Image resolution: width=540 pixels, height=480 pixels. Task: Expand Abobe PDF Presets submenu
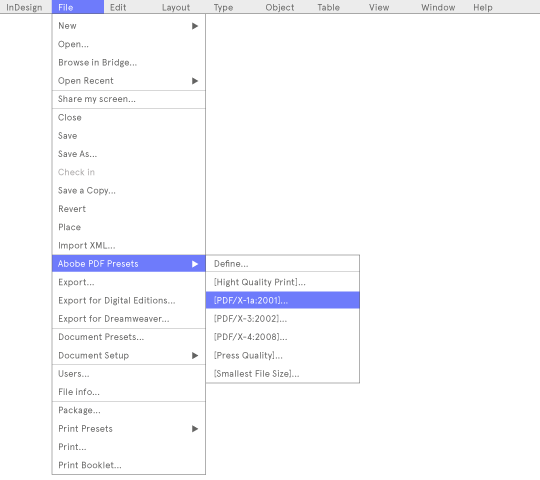(129, 264)
